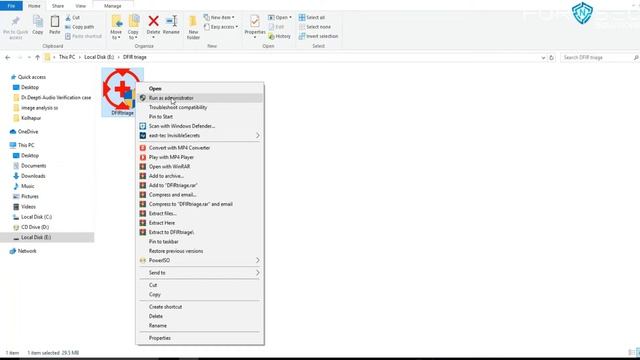640x360 pixels.
Task: Click Local Disk (E:) in address breadcrumb
Action: 99,57
